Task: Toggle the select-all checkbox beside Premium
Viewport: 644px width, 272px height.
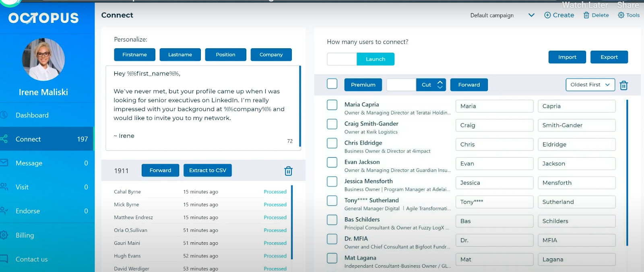Action: [x=332, y=84]
